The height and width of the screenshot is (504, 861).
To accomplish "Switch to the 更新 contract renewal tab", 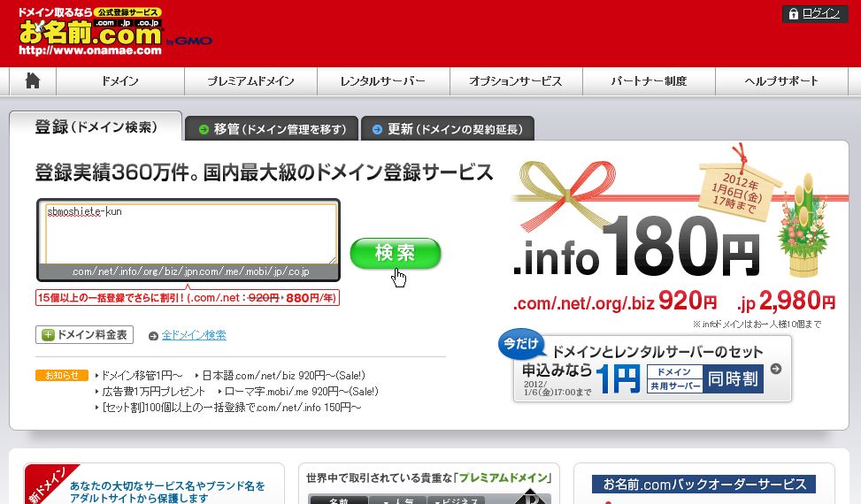I will pos(448,129).
